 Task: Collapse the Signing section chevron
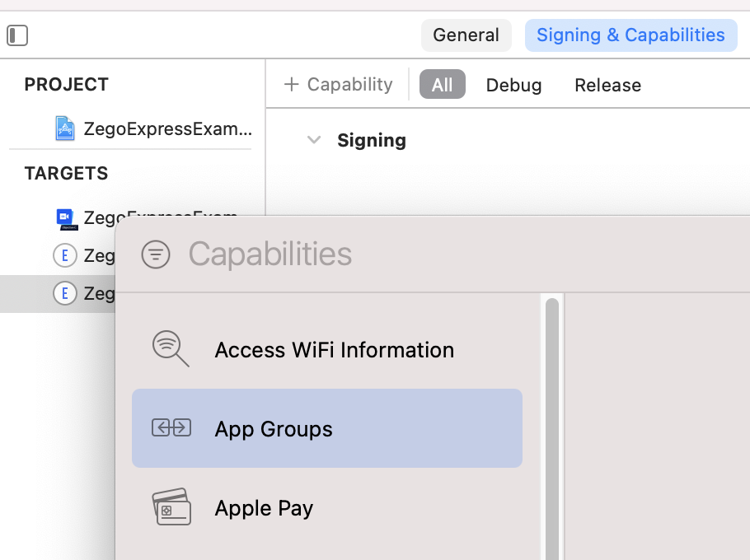click(x=314, y=140)
